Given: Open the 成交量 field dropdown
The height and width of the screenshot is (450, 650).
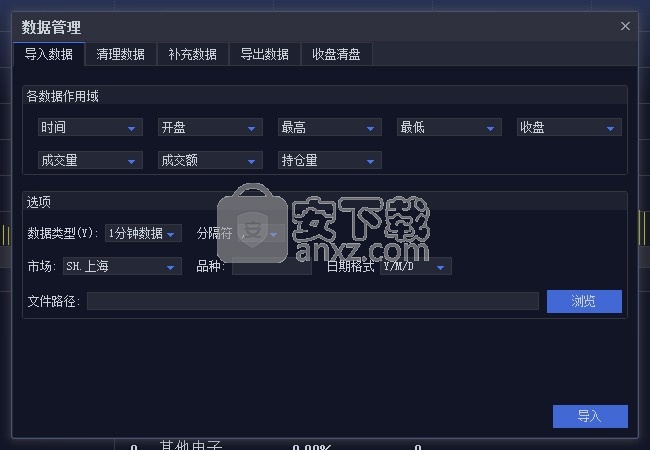Looking at the screenshot, I should [x=90, y=160].
